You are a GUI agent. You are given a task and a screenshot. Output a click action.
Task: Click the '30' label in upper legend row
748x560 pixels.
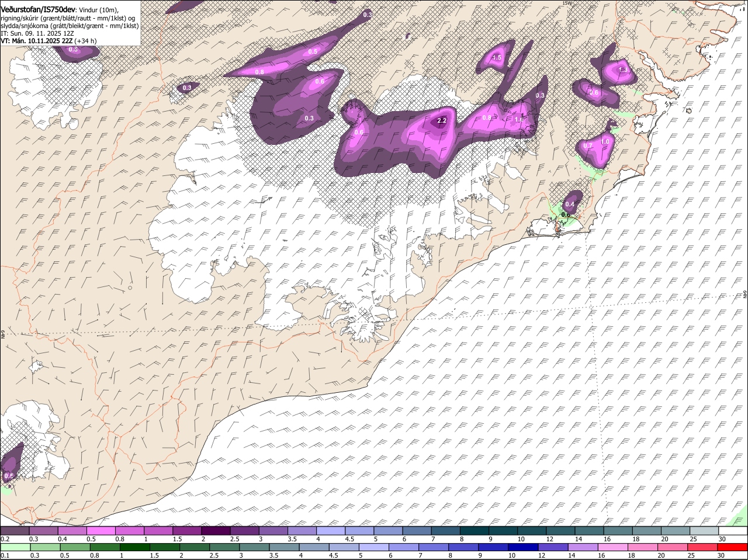point(722,539)
